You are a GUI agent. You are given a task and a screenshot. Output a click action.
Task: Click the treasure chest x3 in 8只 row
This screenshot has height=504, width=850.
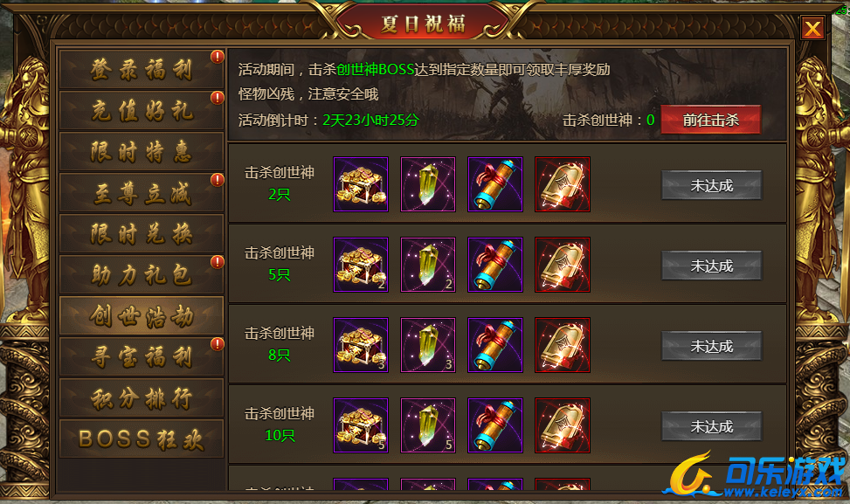(361, 345)
